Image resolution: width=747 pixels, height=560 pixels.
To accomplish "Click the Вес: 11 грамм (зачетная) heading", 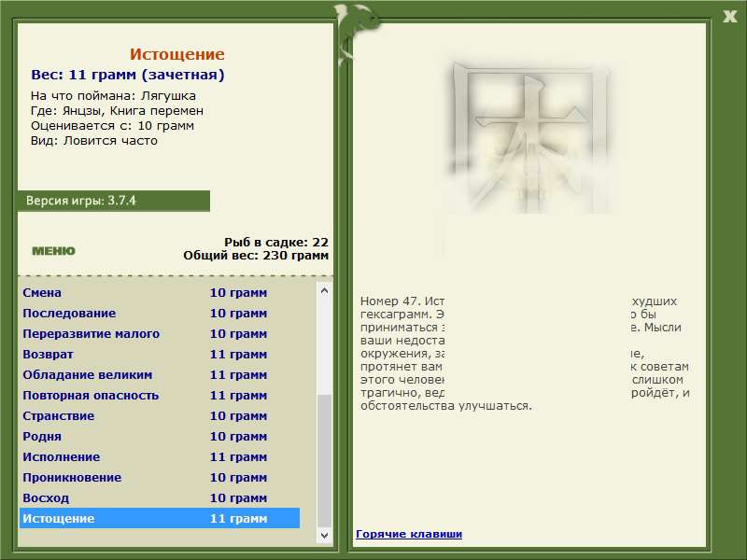I will pos(128,75).
